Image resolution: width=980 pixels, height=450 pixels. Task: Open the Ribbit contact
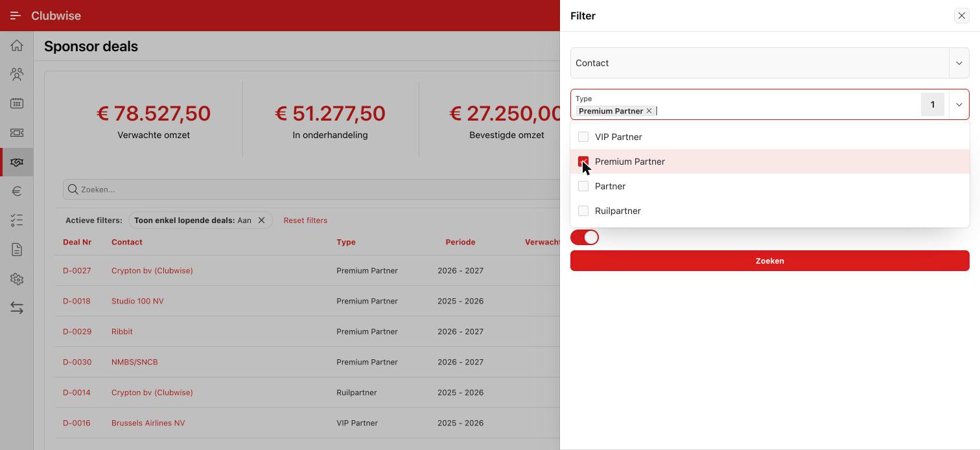point(122,331)
